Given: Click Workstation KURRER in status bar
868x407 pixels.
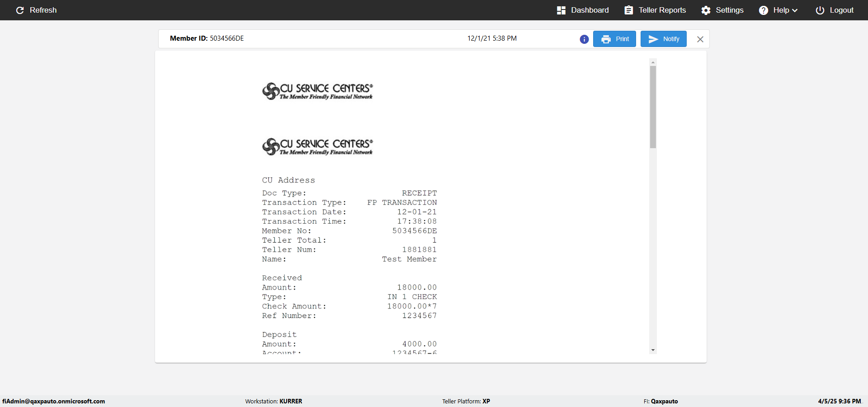Looking at the screenshot, I should coord(274,401).
